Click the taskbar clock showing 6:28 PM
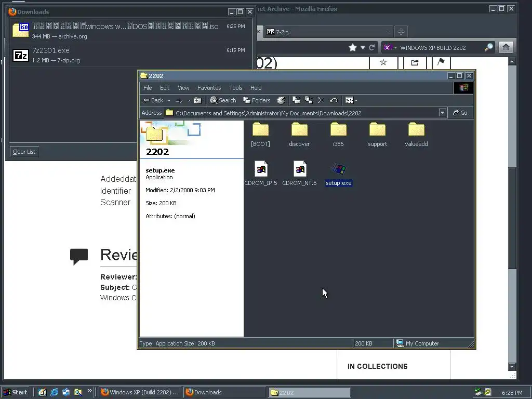The width and height of the screenshot is (532, 399). click(x=512, y=393)
